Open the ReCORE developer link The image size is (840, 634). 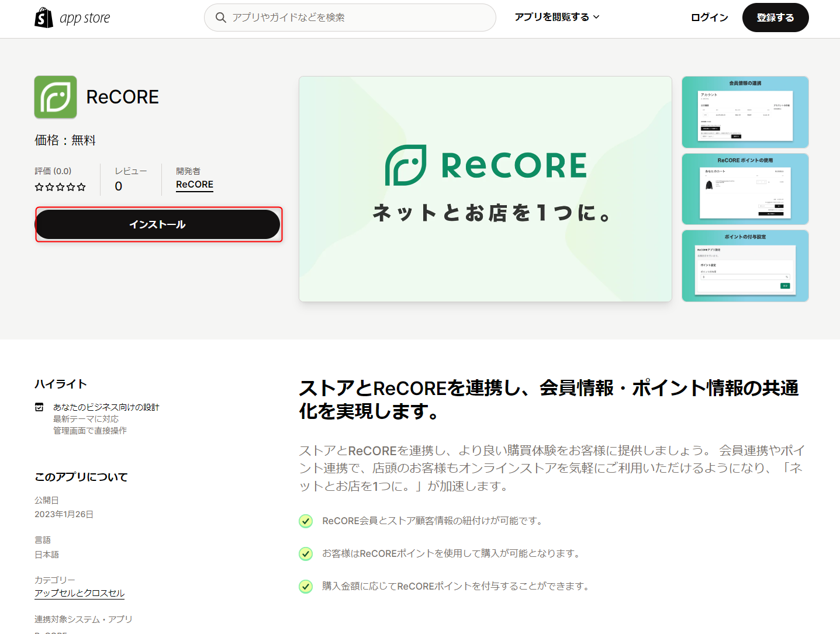click(195, 185)
